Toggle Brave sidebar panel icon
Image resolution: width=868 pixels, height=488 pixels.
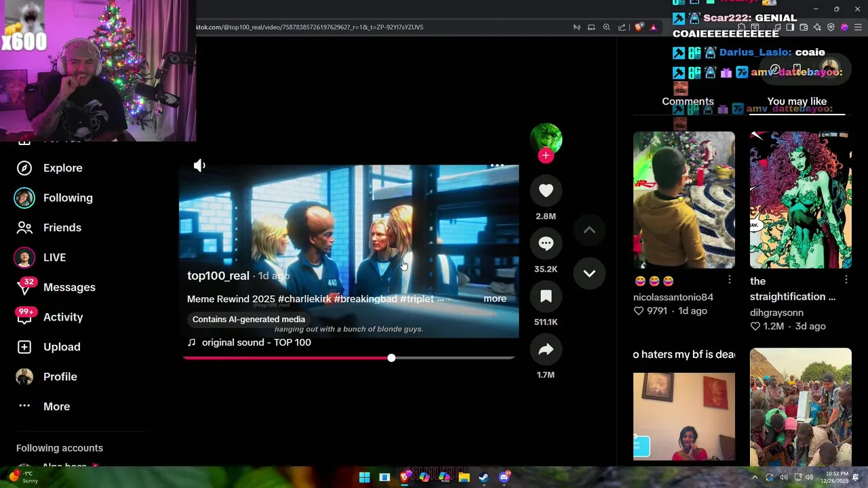point(790,27)
